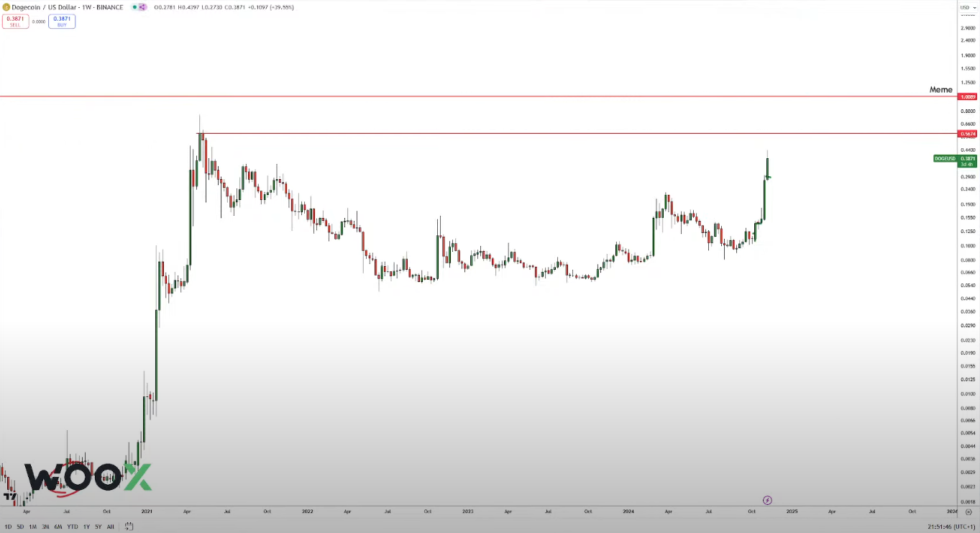Click the 0.0000 spread value between SELL and BUY
980x533 pixels.
[x=38, y=22]
